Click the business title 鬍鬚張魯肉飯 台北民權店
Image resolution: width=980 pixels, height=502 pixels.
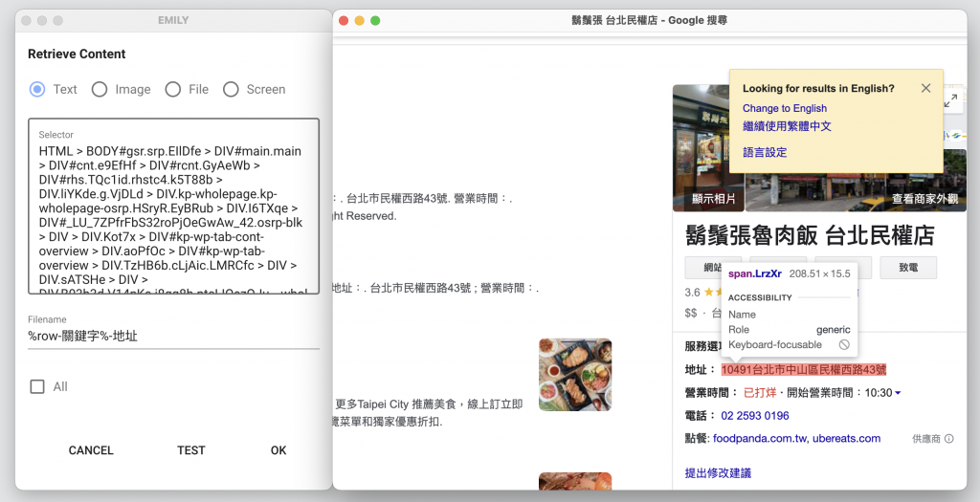(x=810, y=235)
